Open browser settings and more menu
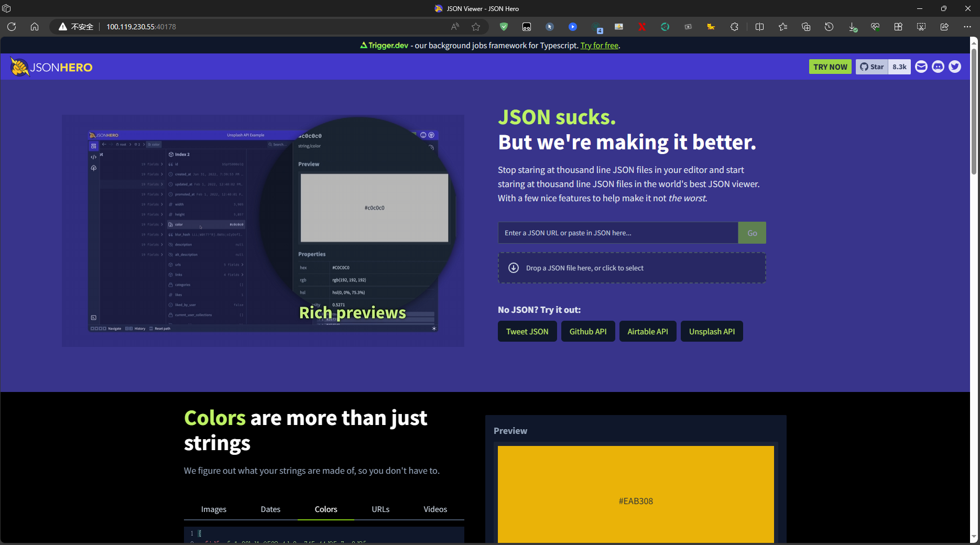The height and width of the screenshot is (545, 980). (x=967, y=27)
